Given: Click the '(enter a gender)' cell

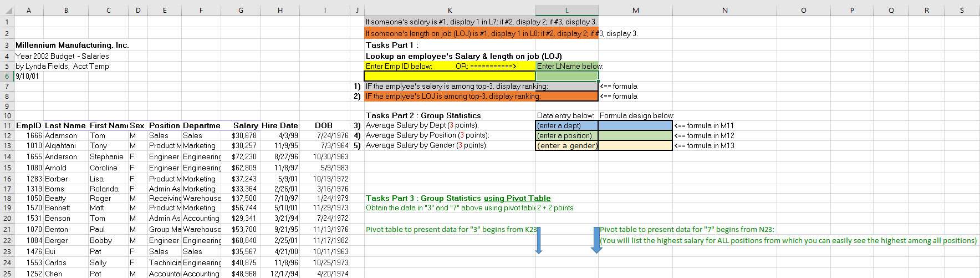Looking at the screenshot, I should [x=566, y=145].
